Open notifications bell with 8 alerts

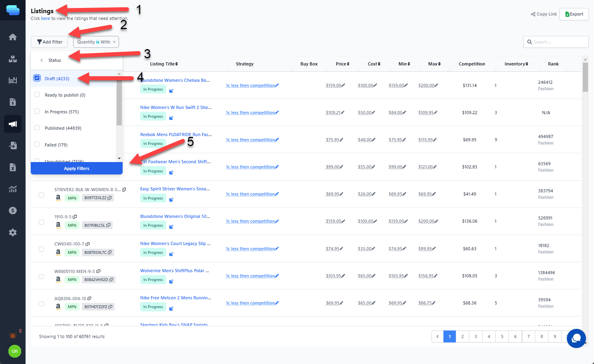point(13,336)
